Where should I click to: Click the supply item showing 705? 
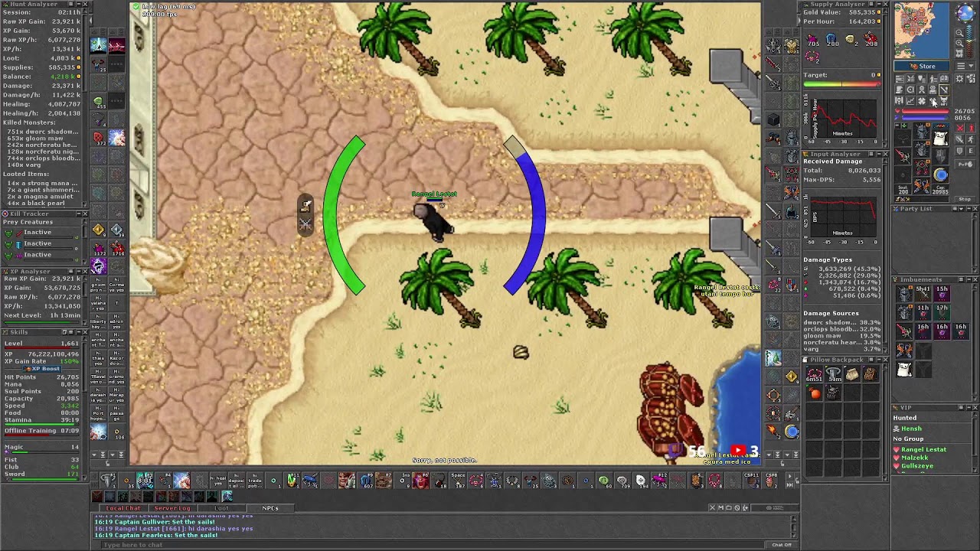813,40
